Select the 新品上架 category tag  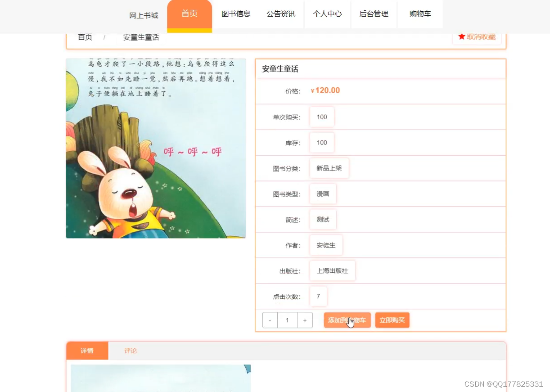pos(329,168)
